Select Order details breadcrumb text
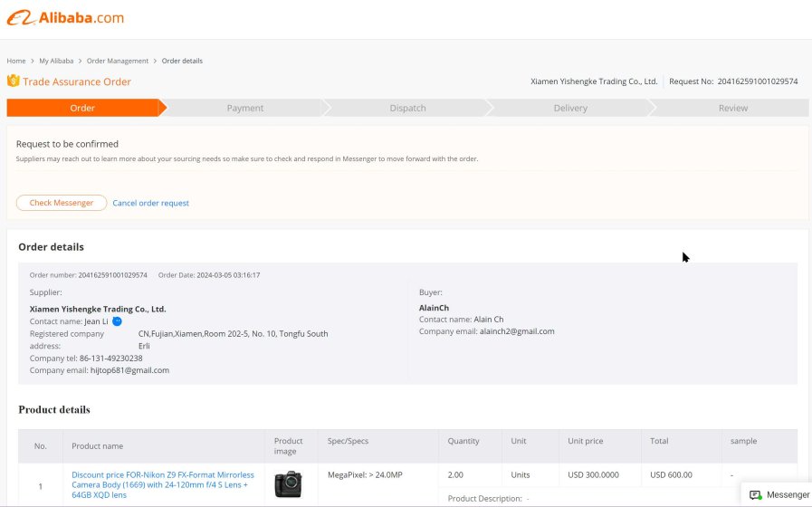This screenshot has height=507, width=812. coord(182,61)
